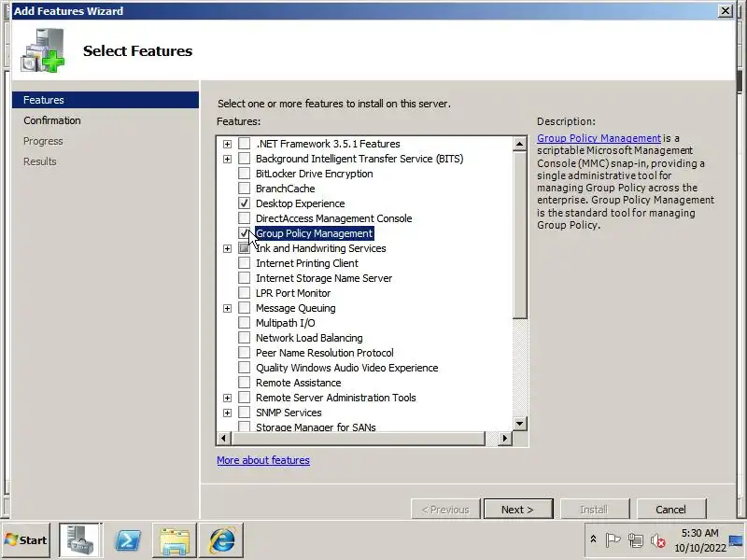Expand the Message Queuing node
The width and height of the screenshot is (747, 560).
coord(227,309)
